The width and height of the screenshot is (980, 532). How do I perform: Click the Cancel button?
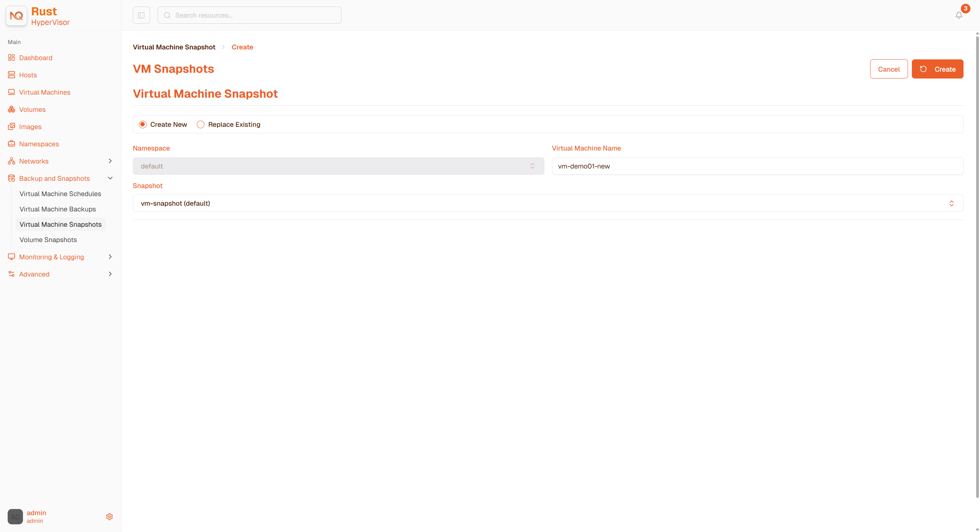[x=889, y=69]
